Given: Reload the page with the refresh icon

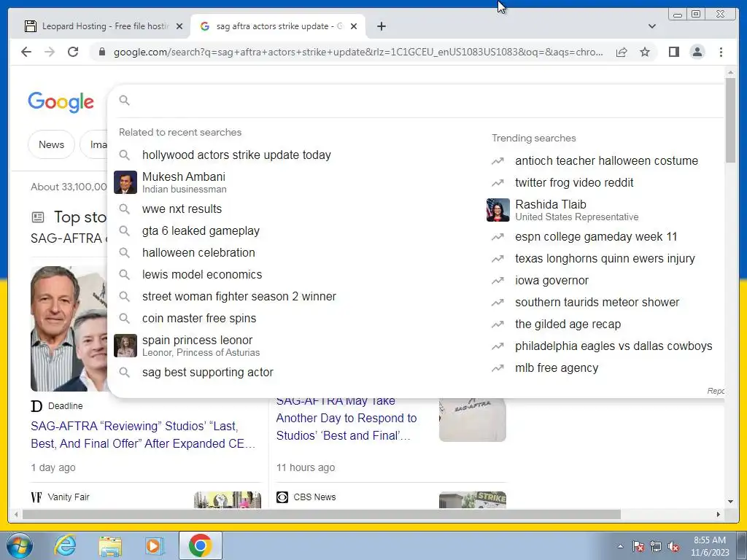Looking at the screenshot, I should (x=73, y=52).
